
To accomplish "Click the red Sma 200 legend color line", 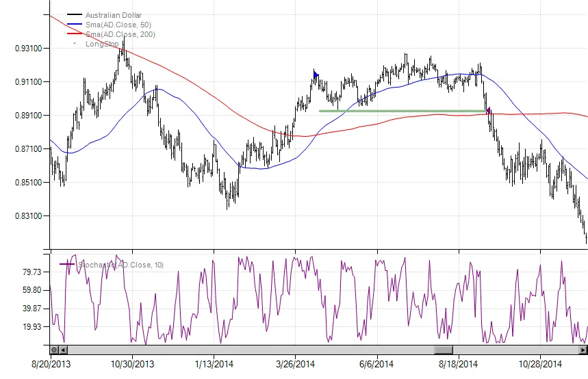I will coord(74,34).
